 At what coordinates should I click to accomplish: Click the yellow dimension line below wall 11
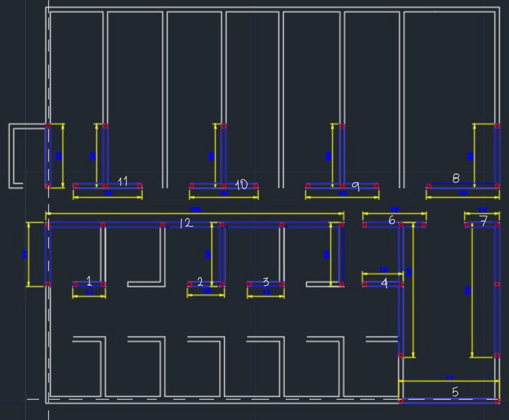click(108, 197)
